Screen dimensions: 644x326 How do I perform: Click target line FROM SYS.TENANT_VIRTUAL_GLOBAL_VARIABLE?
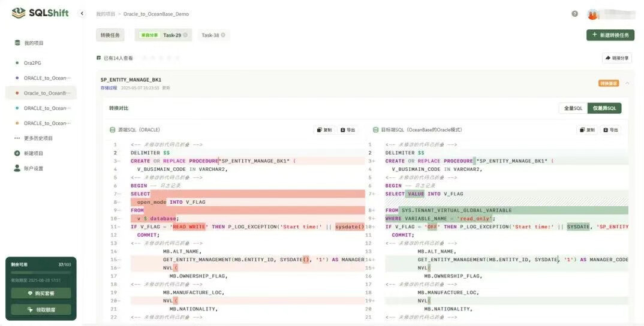(449, 210)
